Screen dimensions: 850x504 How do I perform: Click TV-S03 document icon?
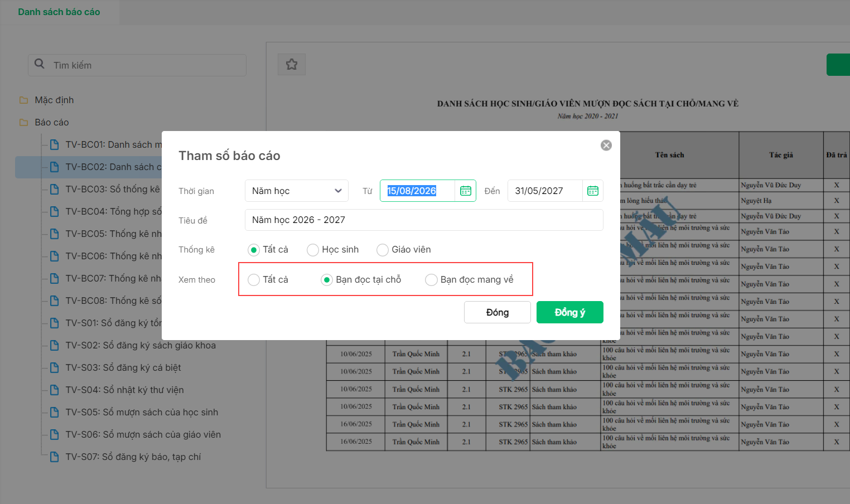coord(54,367)
